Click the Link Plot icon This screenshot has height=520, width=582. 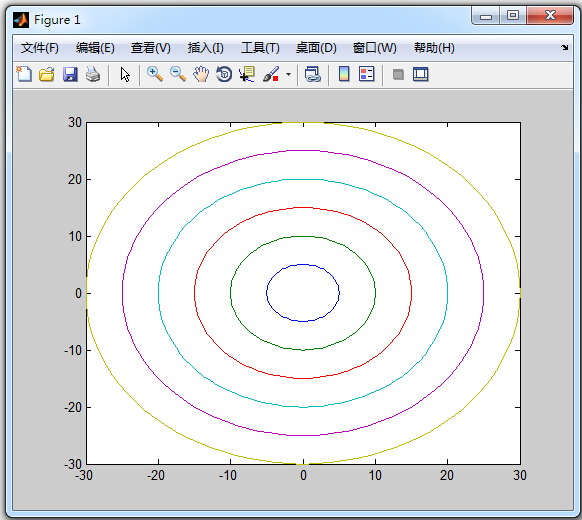(313, 74)
